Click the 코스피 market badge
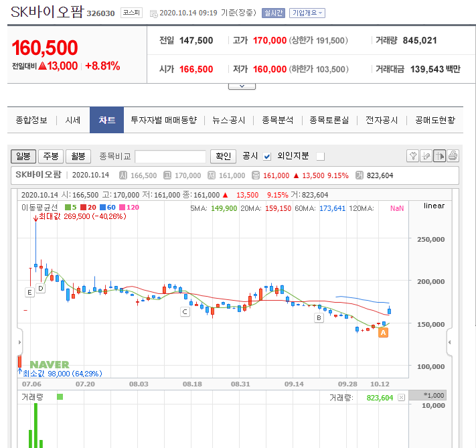Viewport: 476px width, 448px height. point(131,13)
